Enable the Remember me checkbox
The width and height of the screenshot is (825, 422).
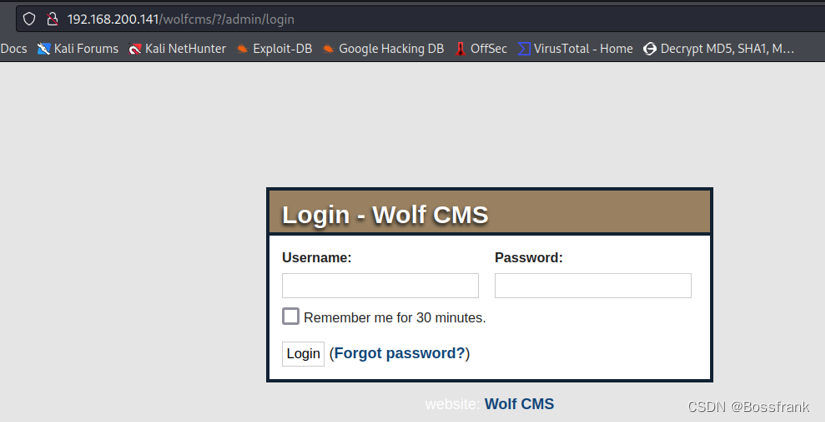290,316
